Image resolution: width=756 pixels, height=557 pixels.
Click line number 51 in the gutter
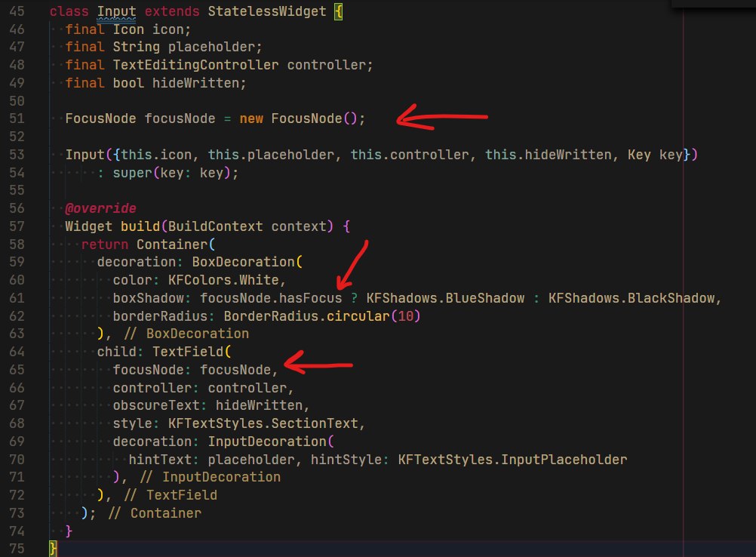click(x=17, y=118)
